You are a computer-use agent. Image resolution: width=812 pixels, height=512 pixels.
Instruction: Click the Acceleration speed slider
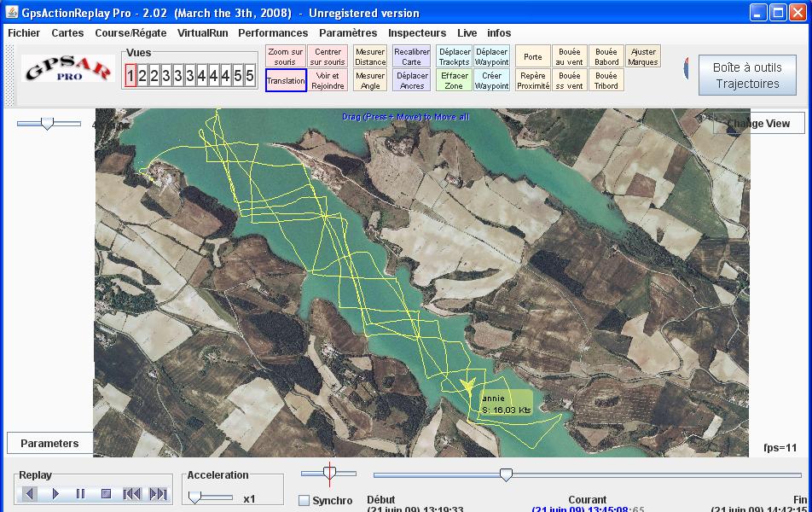click(210, 497)
